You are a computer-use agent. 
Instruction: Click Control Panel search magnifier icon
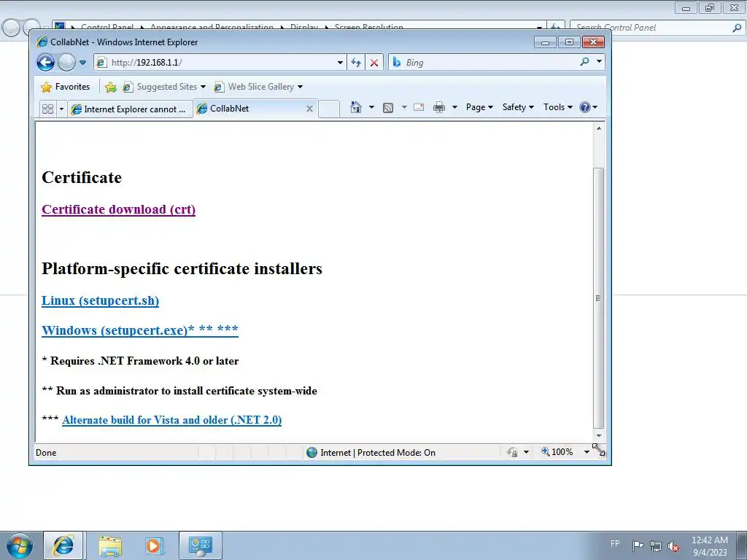click(737, 28)
